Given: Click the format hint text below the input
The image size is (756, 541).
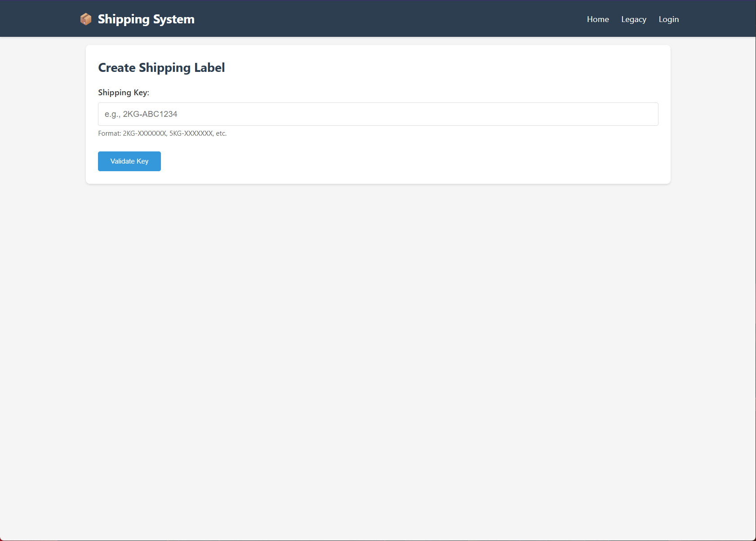Looking at the screenshot, I should click(x=162, y=133).
